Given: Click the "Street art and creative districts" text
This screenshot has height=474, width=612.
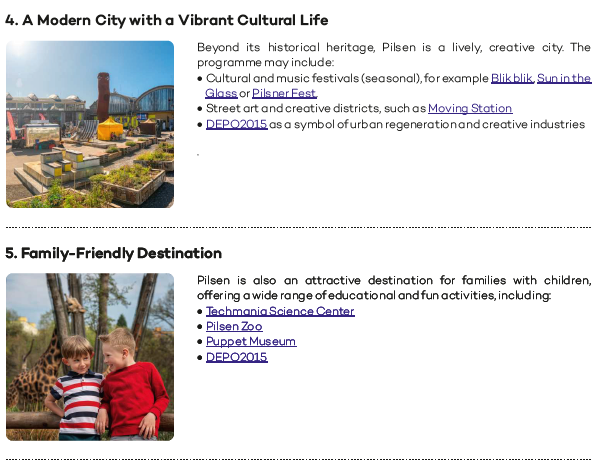Looking at the screenshot, I should [315, 108].
